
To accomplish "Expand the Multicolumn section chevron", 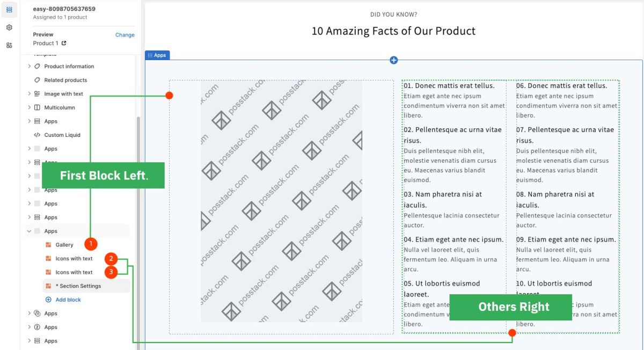I will [28, 107].
